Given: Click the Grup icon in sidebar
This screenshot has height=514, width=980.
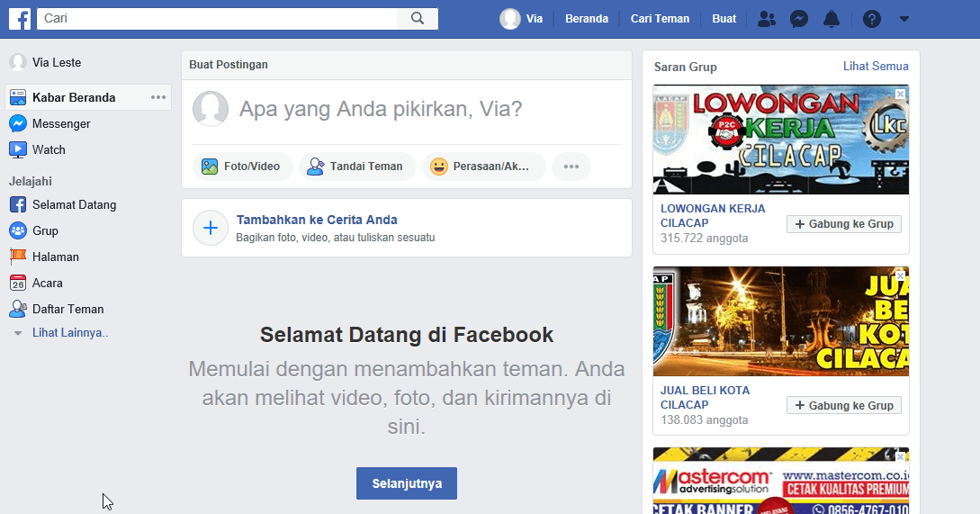Looking at the screenshot, I should 17,230.
